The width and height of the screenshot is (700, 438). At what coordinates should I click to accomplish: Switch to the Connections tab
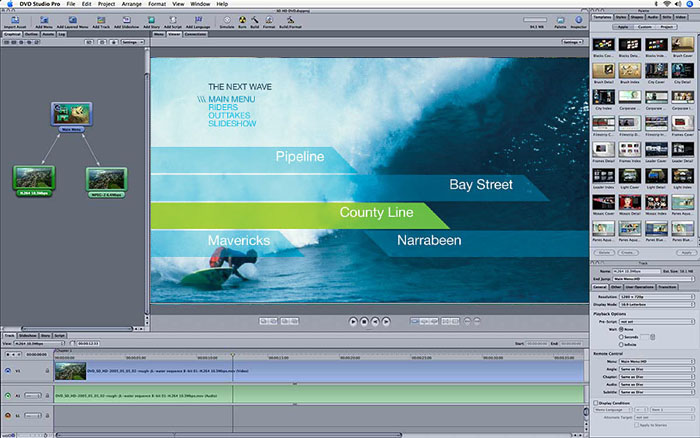[x=195, y=34]
